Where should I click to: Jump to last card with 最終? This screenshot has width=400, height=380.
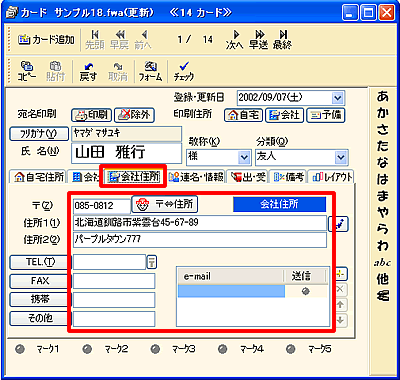tap(282, 40)
